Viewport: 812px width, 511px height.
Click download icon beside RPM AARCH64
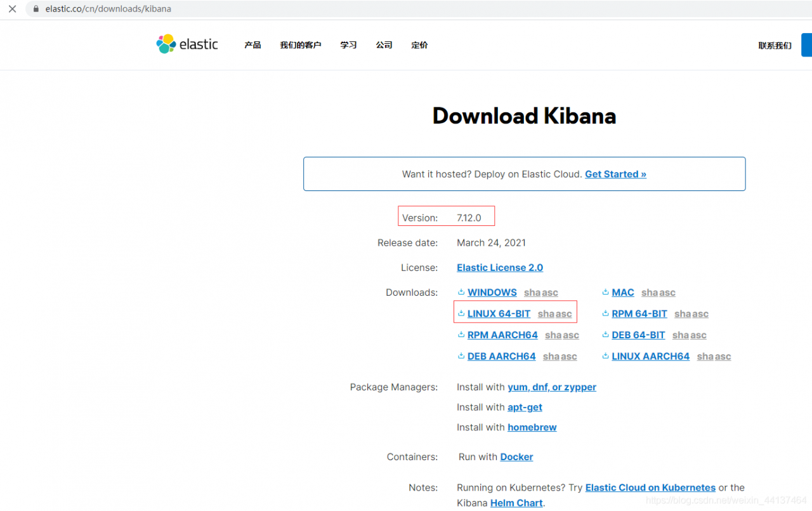point(461,335)
